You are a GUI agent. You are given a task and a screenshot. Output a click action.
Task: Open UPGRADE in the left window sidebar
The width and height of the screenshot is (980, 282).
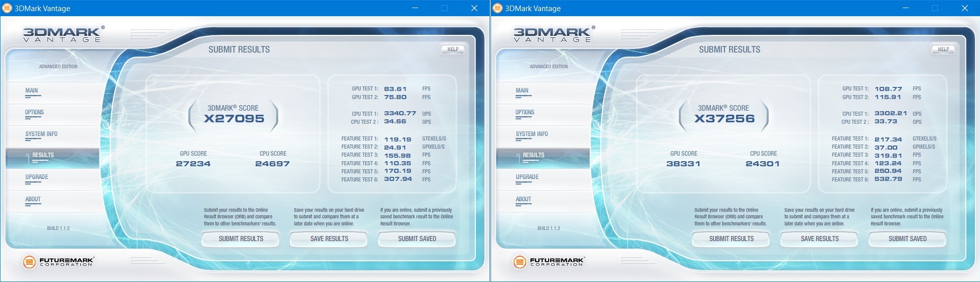[x=37, y=177]
